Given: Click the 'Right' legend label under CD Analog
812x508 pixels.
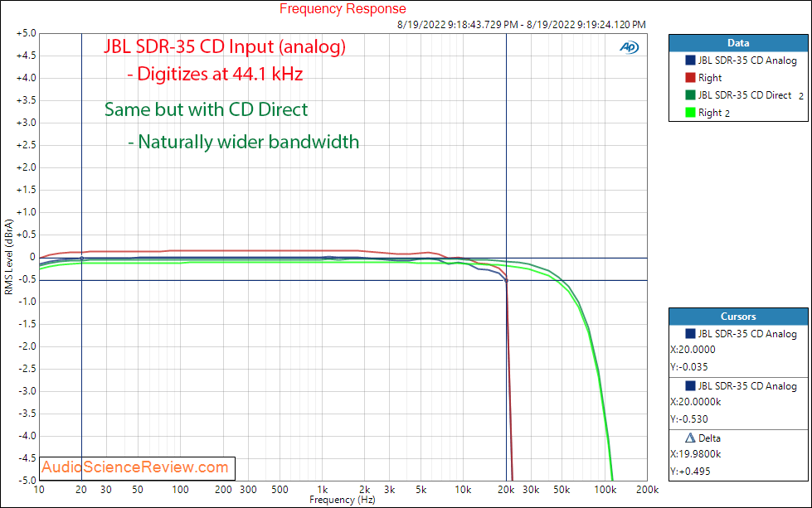Looking at the screenshot, I should point(709,78).
